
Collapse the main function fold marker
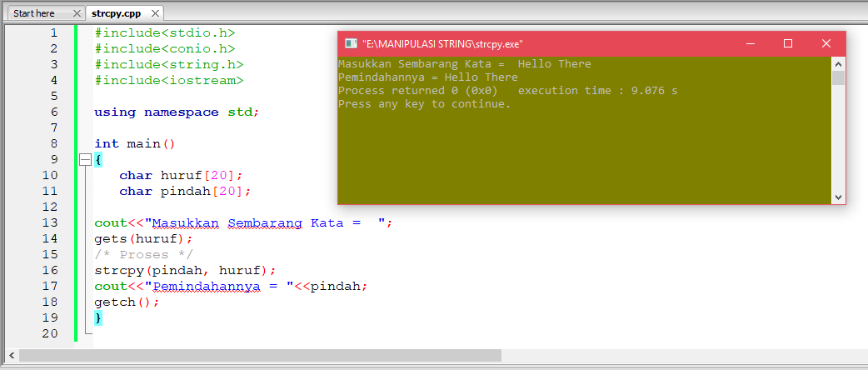85,159
